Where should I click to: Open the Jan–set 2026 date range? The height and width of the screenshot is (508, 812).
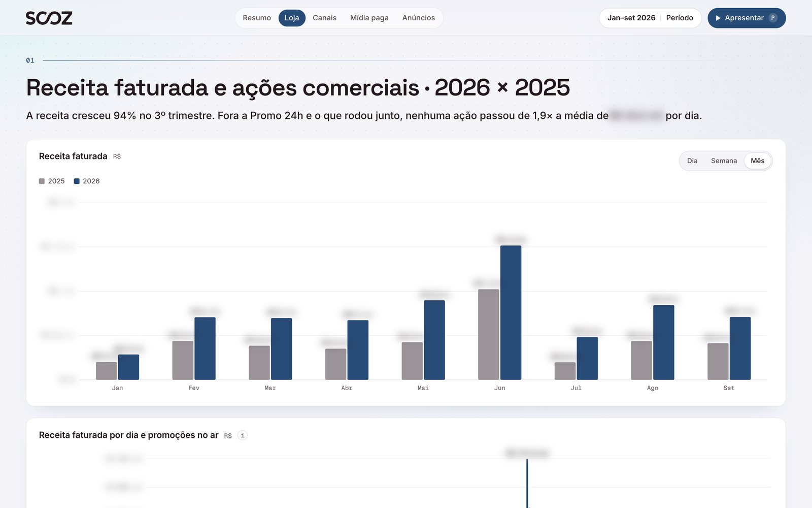pyautogui.click(x=631, y=18)
